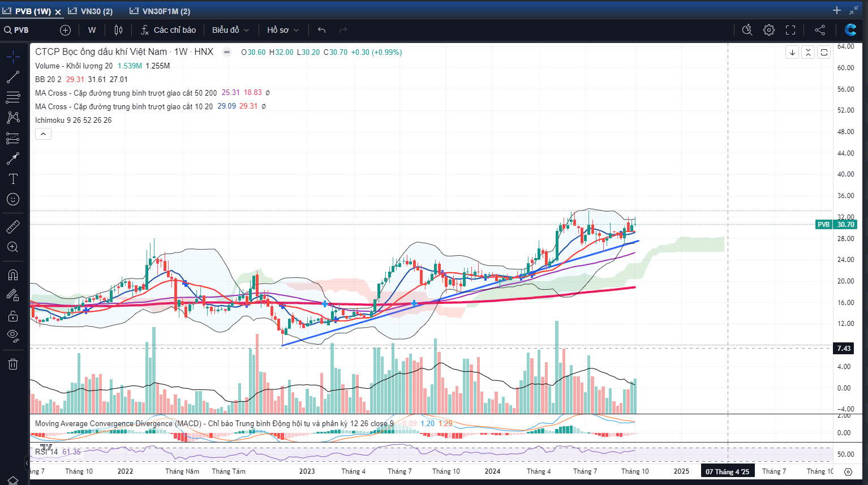868x485 pixels.
Task: Maximize the main chart pane
Action: (x=824, y=52)
